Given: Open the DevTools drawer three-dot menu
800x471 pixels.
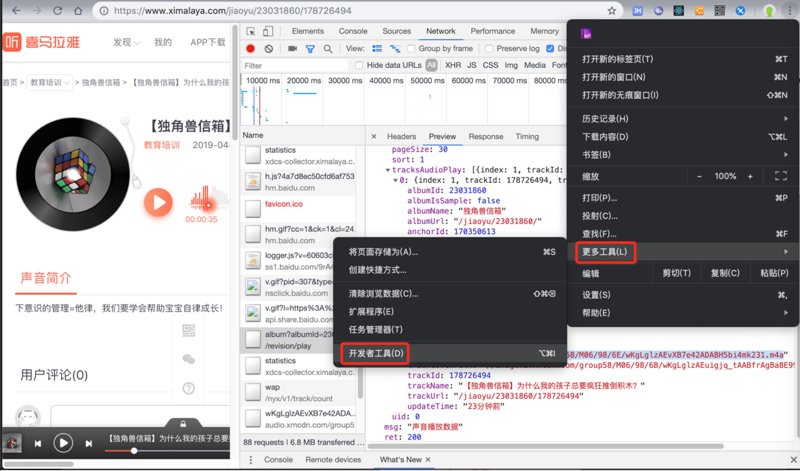Looking at the screenshot, I should [251, 460].
